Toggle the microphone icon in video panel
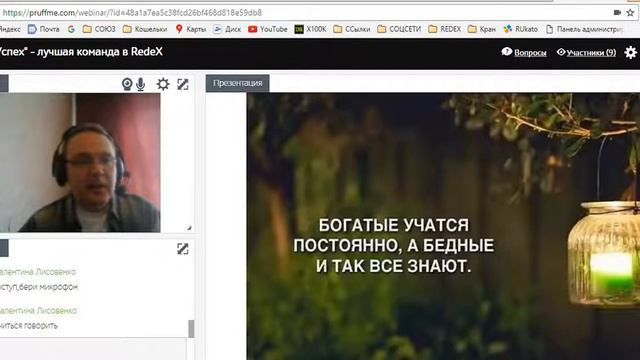Viewport: 640px width, 360px height. 140,84
